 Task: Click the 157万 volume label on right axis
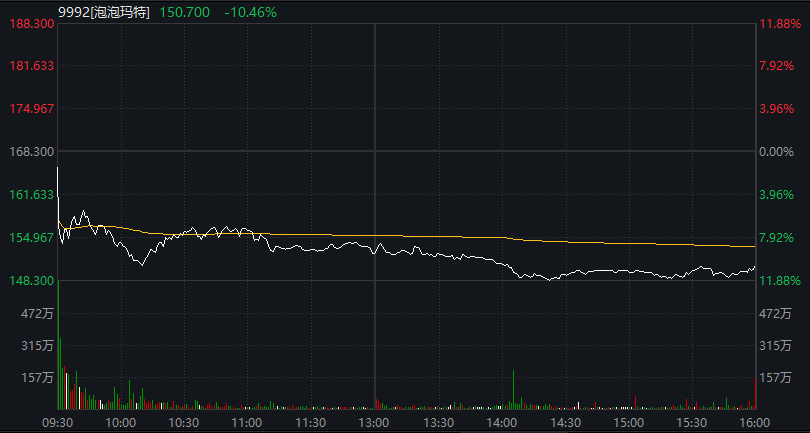tap(775, 378)
